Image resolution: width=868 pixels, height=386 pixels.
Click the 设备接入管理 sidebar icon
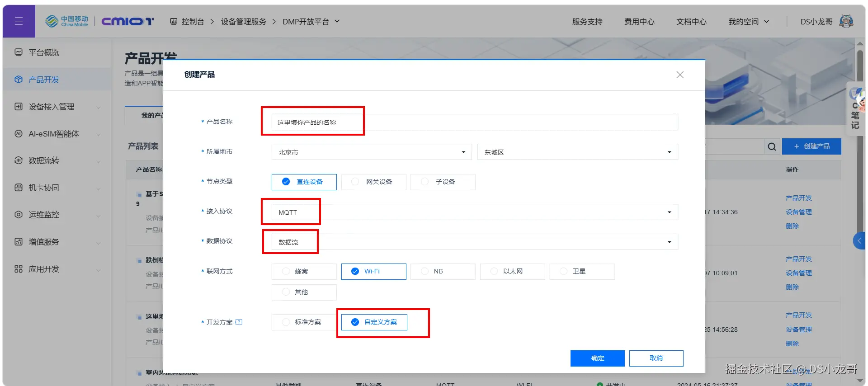pyautogui.click(x=19, y=107)
